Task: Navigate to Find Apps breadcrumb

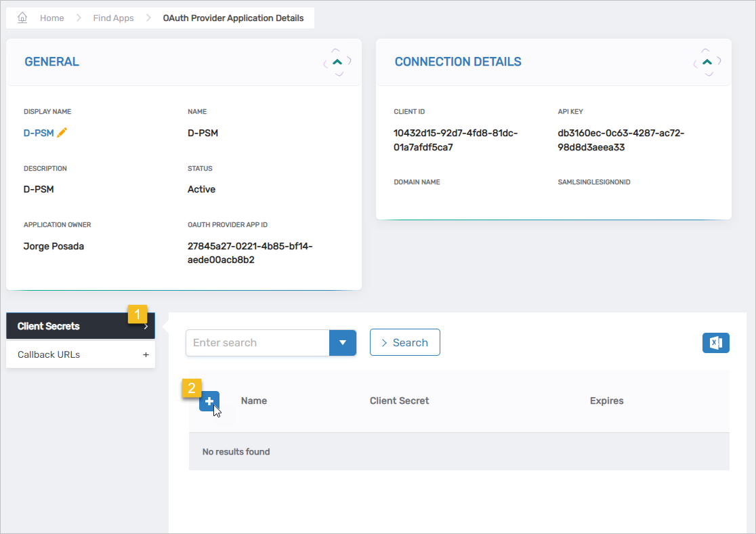Action: pyautogui.click(x=113, y=18)
